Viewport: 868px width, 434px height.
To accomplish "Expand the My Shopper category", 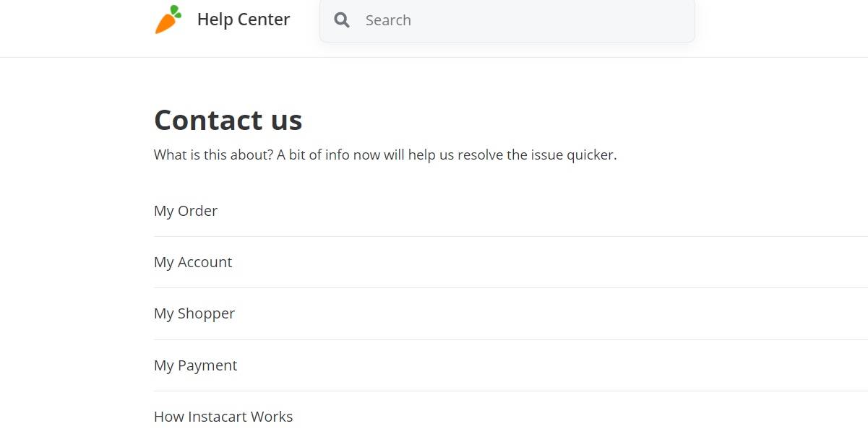I will [194, 313].
